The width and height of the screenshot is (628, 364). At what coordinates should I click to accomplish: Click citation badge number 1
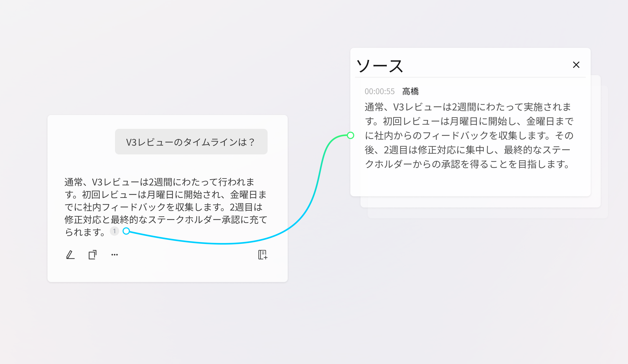114,231
